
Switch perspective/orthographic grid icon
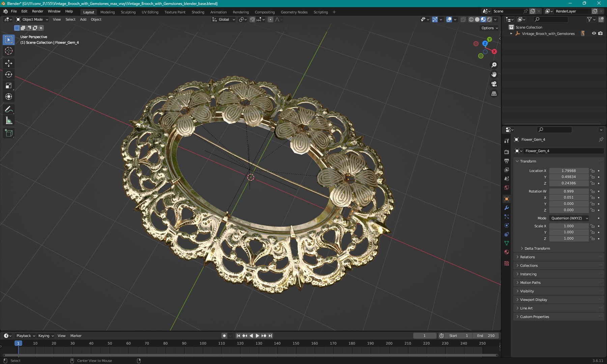[494, 94]
